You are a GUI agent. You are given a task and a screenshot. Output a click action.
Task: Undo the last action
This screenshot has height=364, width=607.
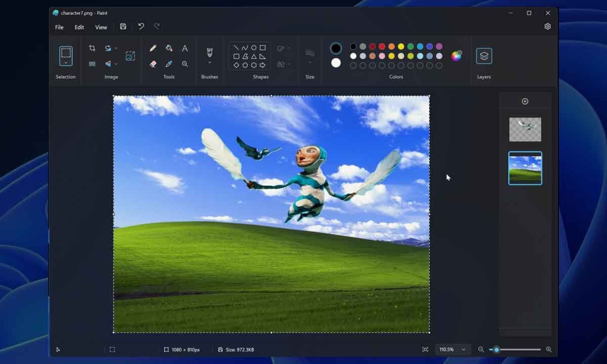point(141,26)
